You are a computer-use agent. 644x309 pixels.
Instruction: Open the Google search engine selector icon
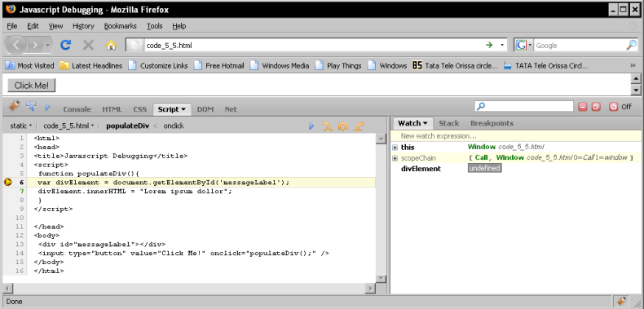pos(523,45)
